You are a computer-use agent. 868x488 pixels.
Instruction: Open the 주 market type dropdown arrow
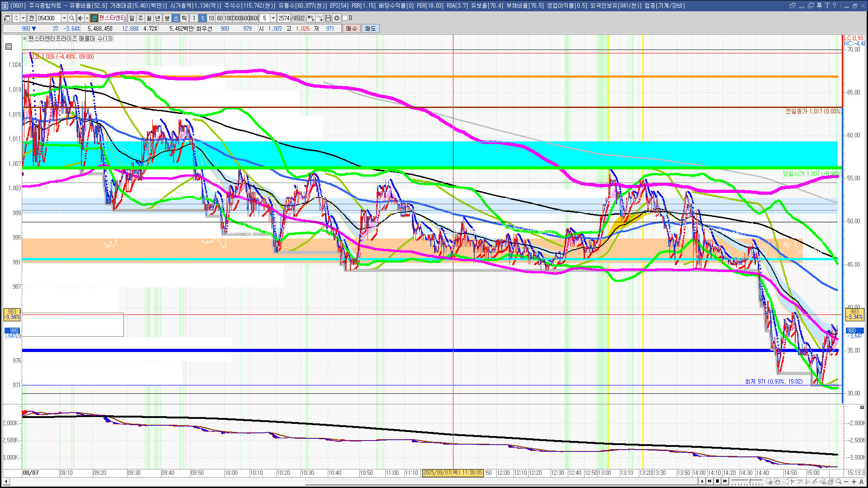click(x=23, y=18)
